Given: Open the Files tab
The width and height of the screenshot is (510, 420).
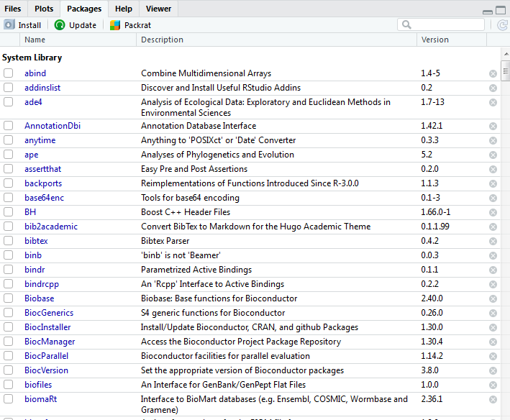Looking at the screenshot, I should [13, 9].
